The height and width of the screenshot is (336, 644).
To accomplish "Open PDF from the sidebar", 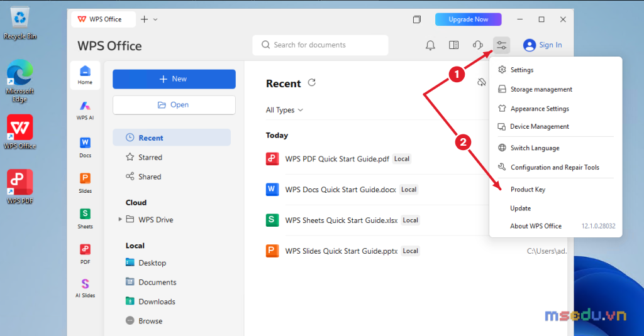I will click(x=85, y=254).
